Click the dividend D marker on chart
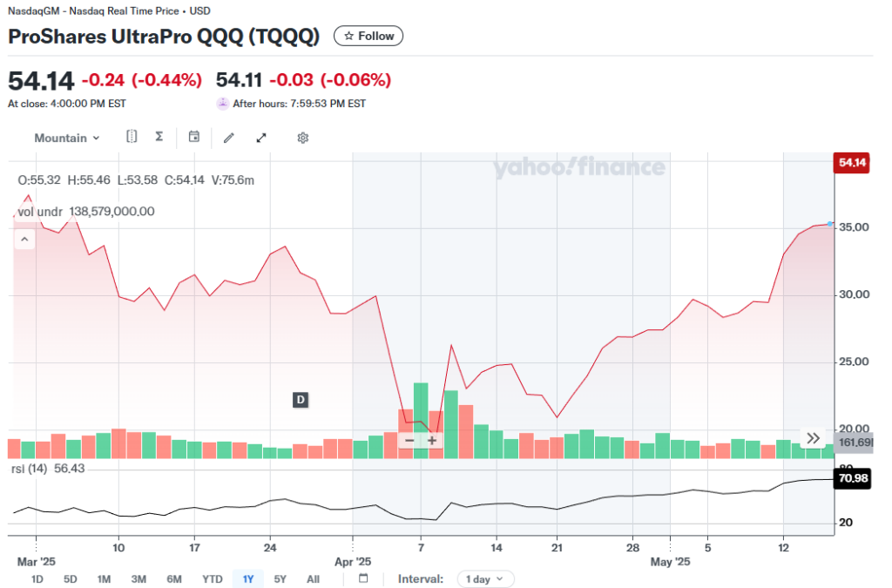The image size is (892, 588). point(301,400)
